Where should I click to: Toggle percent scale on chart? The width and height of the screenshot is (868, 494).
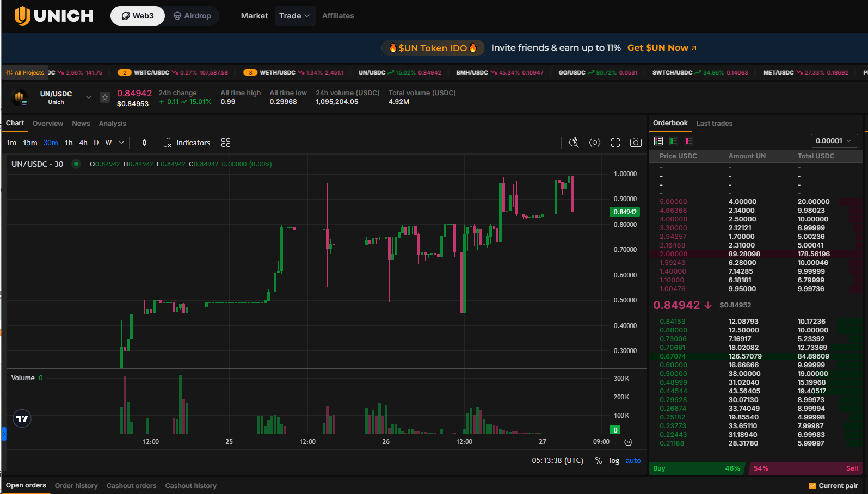click(599, 460)
